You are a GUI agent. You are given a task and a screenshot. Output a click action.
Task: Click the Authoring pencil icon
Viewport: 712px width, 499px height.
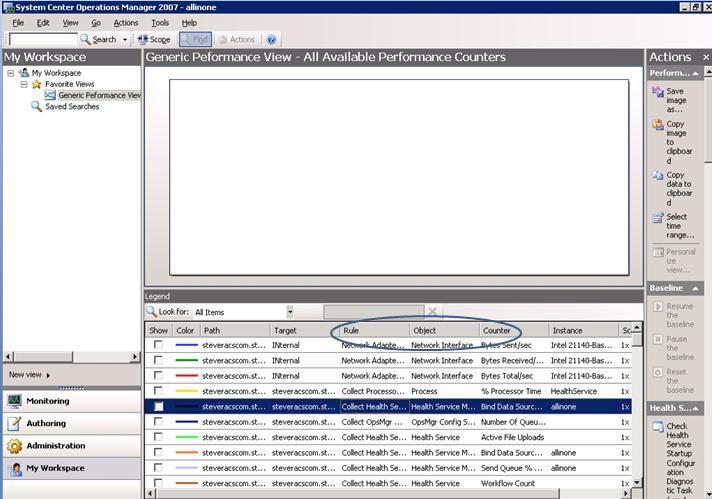tap(15, 423)
